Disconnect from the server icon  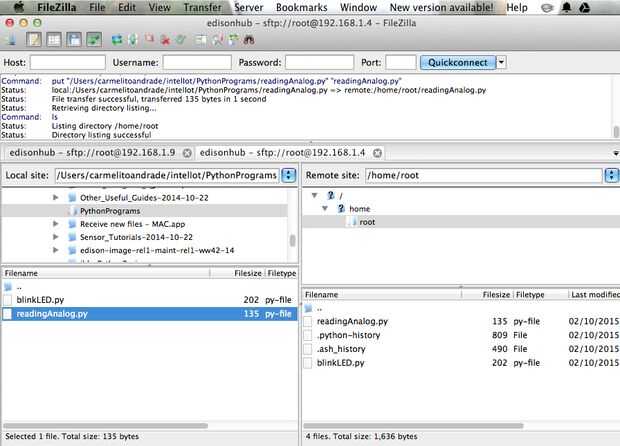point(165,40)
